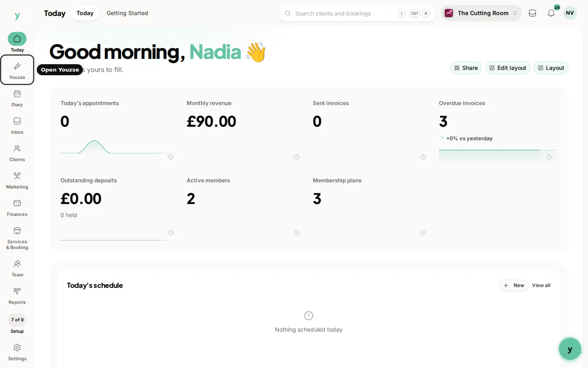Open the top-bar inbox tray icon
This screenshot has width=588, height=368.
(x=532, y=13)
